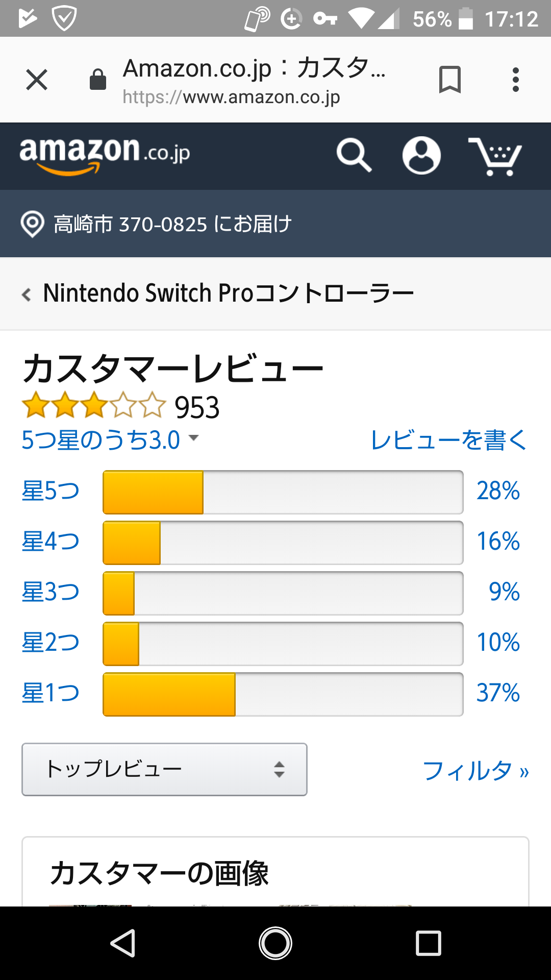
Task: Bookmark this page in the browser
Action: point(449,80)
